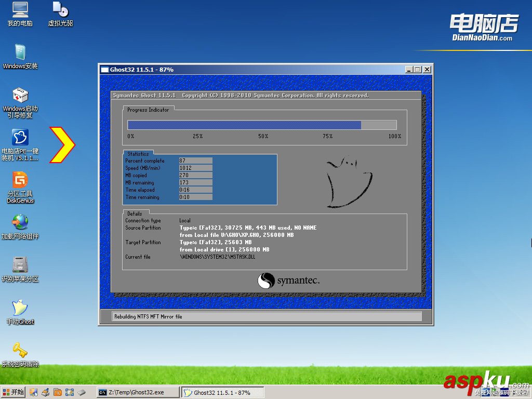Image resolution: width=532 pixels, height=399 pixels.
Task: Click the Details group label
Action: 135,214
